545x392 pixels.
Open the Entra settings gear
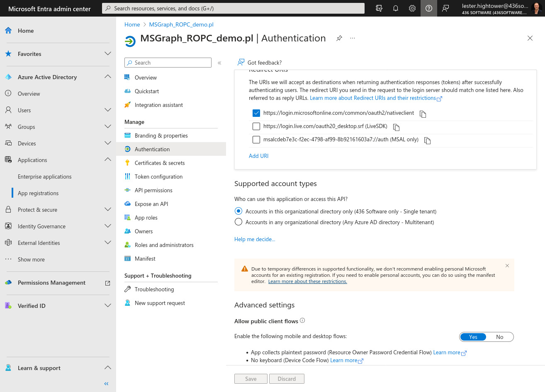[412, 8]
